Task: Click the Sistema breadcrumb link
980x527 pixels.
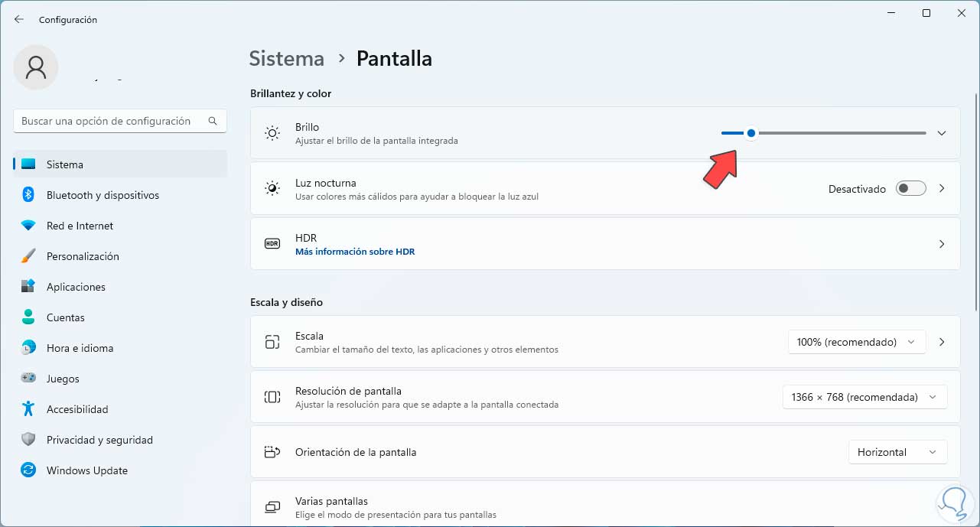Action: [x=287, y=59]
